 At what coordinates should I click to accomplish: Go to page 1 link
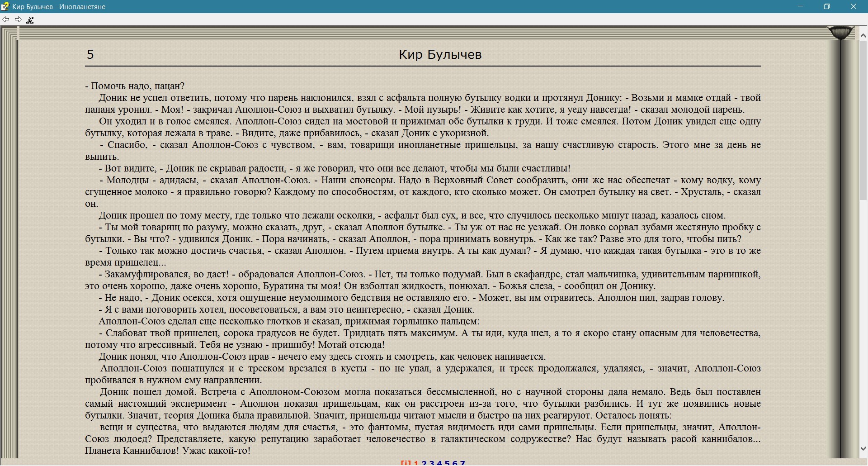(416, 463)
